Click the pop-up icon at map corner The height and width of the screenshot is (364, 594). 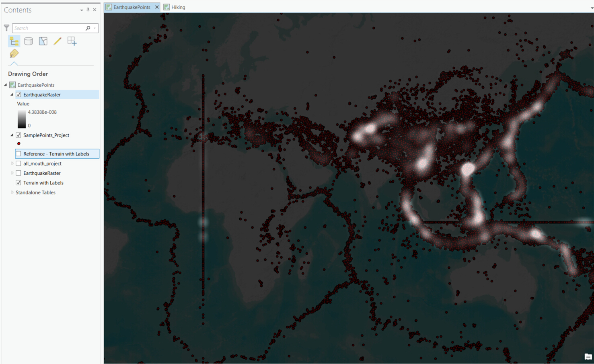[588, 357]
